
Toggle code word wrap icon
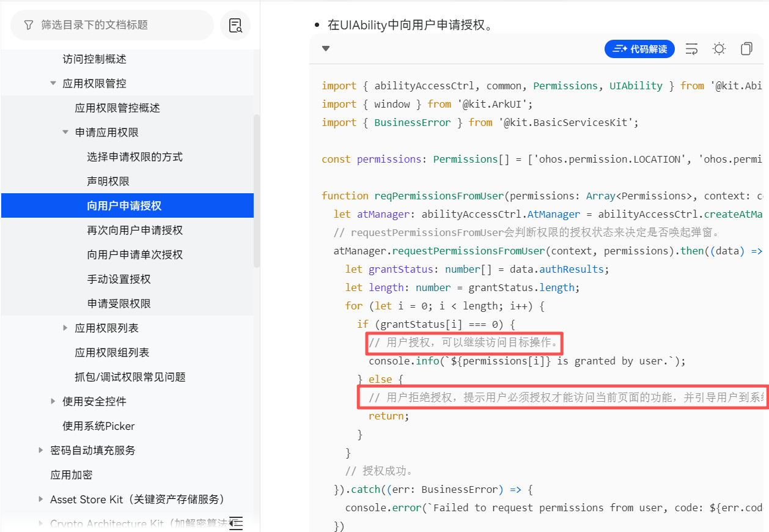[692, 49]
